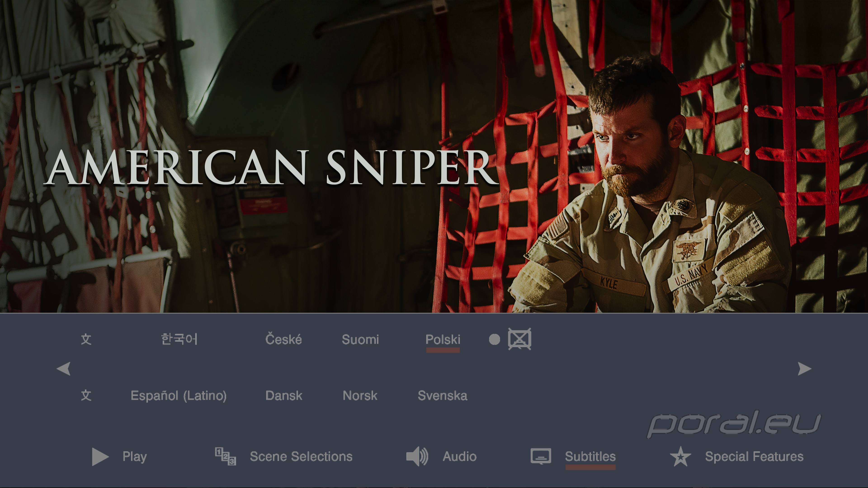Start the movie with the Play triangle icon
Image resolution: width=868 pixels, height=488 pixels.
[100, 457]
